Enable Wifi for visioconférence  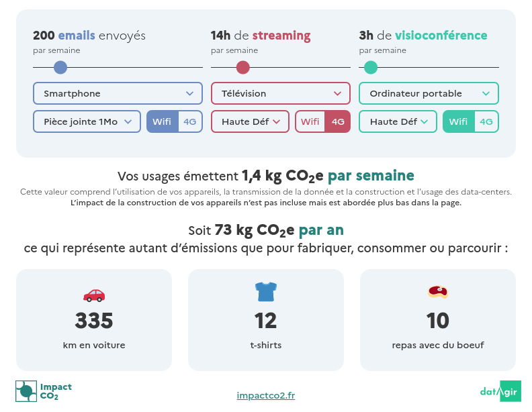[x=459, y=121]
